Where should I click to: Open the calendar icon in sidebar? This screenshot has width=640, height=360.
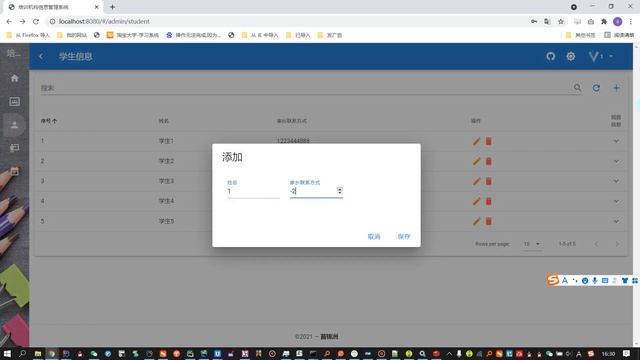tap(15, 171)
